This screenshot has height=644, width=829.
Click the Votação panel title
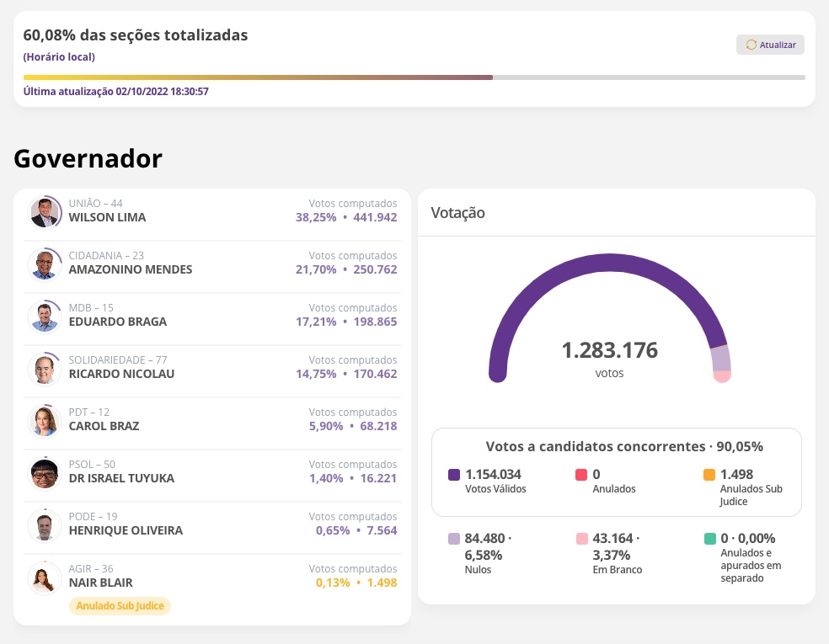coord(457,212)
